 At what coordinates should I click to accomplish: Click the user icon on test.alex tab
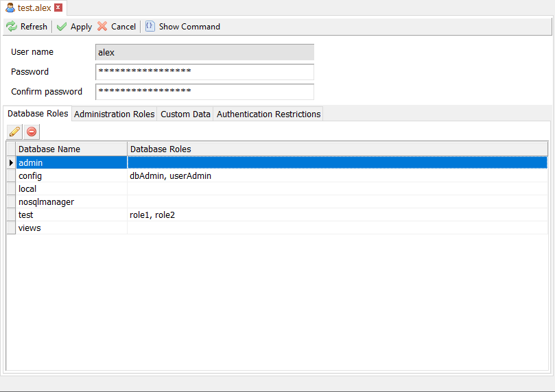(x=10, y=8)
